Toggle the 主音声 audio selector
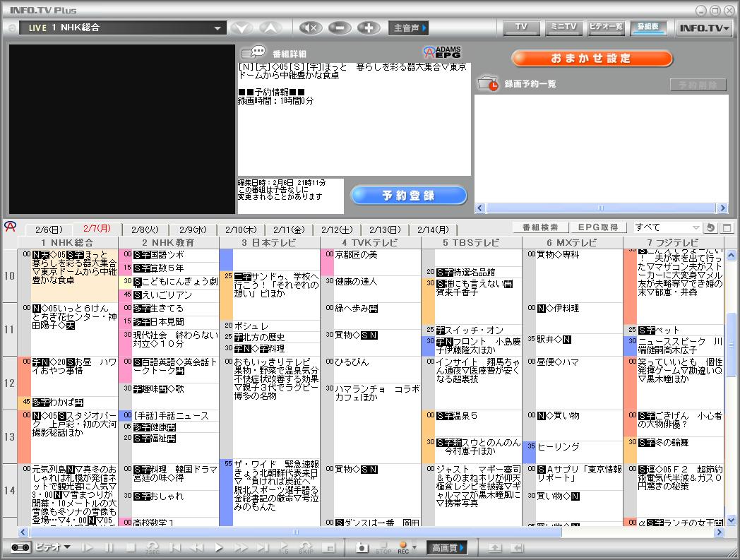The height and width of the screenshot is (560, 740). (x=409, y=28)
